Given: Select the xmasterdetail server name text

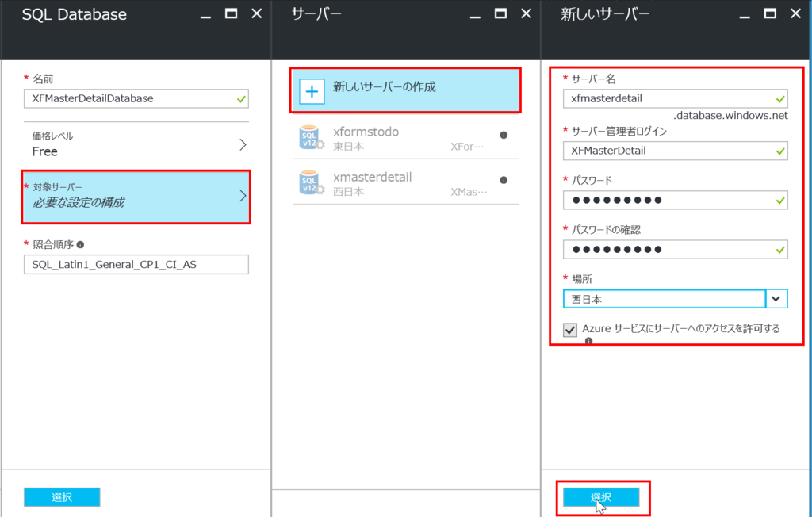Looking at the screenshot, I should (373, 177).
